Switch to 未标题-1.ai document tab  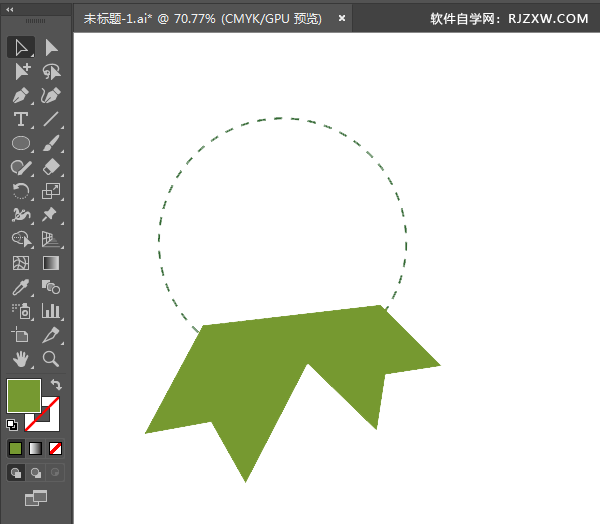point(203,18)
